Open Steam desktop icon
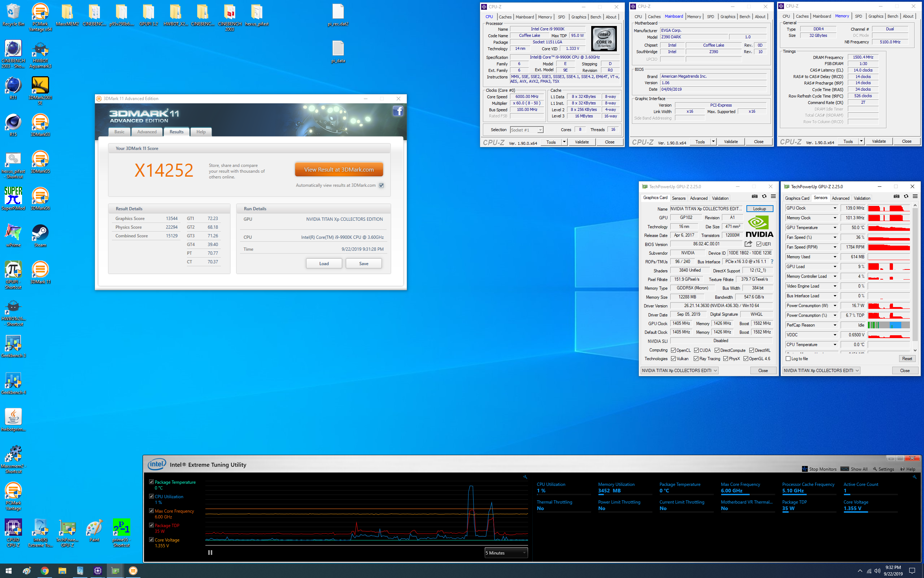 pos(40,236)
